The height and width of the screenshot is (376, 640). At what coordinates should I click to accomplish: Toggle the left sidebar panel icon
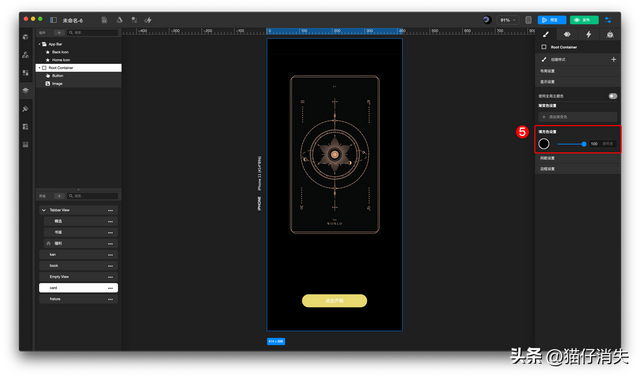53,20
